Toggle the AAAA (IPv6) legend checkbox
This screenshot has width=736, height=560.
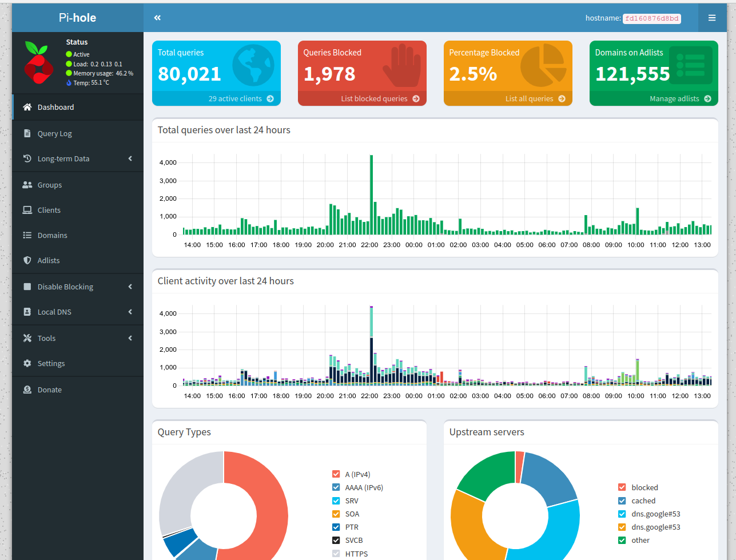tap(336, 487)
